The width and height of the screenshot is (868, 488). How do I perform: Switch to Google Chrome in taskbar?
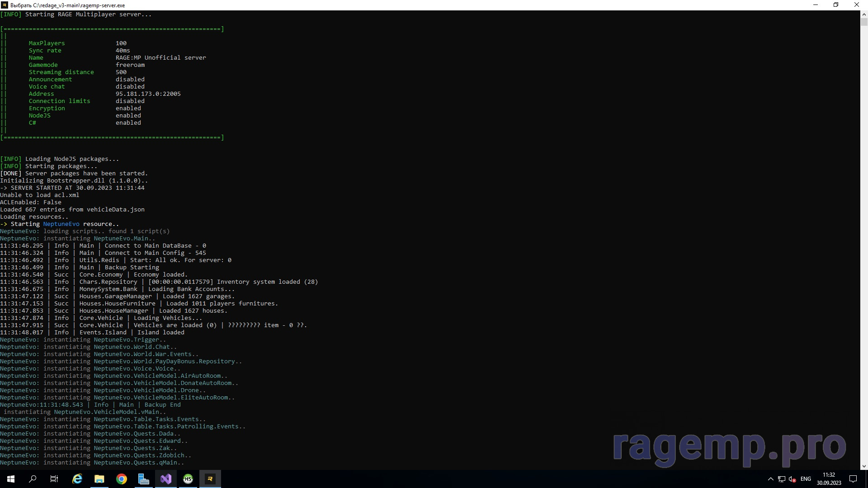tap(121, 479)
